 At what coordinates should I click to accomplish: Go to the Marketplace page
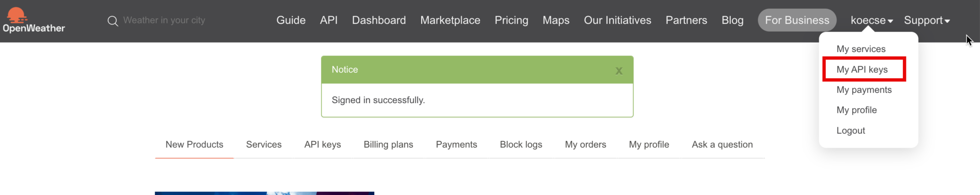tap(450, 21)
